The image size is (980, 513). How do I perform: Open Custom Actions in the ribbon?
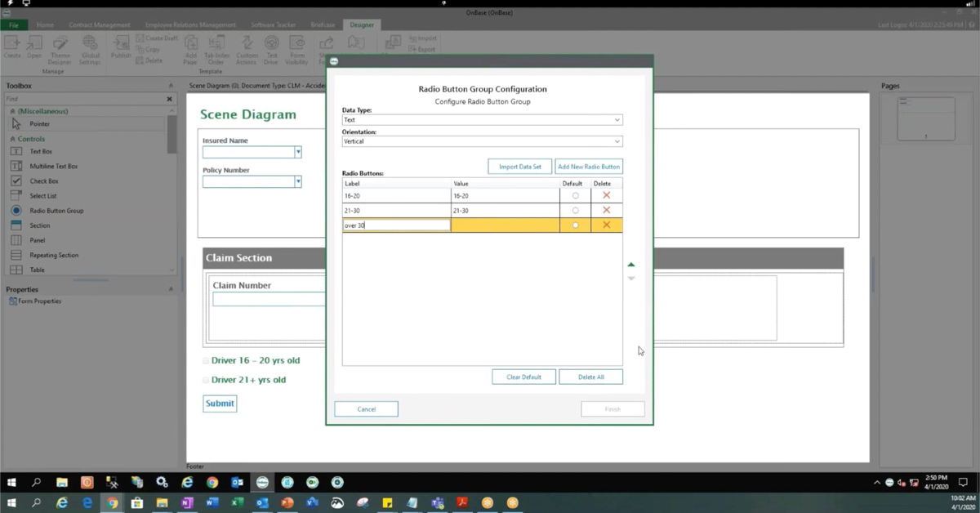point(247,49)
